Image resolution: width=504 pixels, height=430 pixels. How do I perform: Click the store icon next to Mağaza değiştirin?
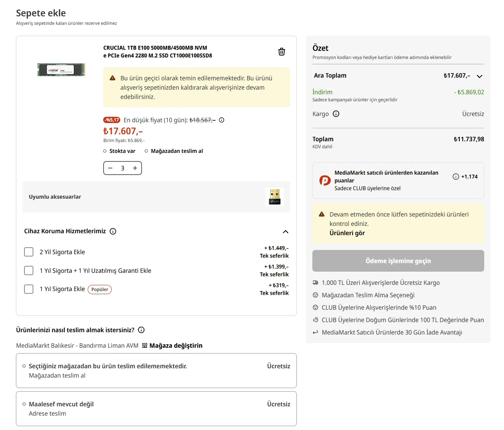point(145,345)
